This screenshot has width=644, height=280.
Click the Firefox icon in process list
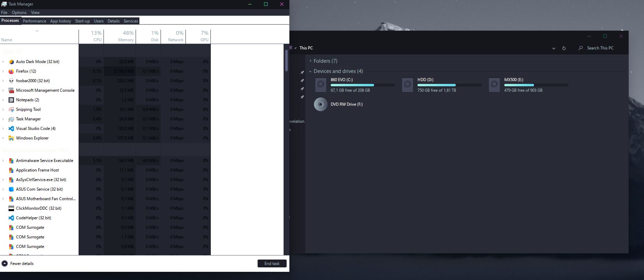click(x=11, y=71)
